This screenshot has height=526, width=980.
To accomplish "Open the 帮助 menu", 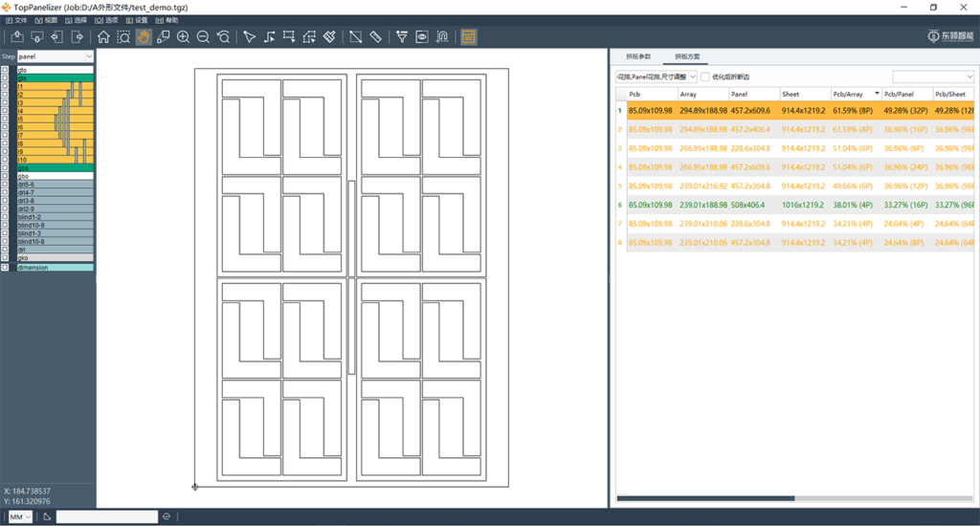I will (167, 21).
